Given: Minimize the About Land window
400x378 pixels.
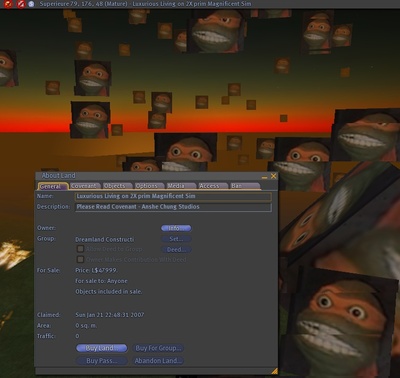Looking at the screenshot, I should (x=264, y=177).
